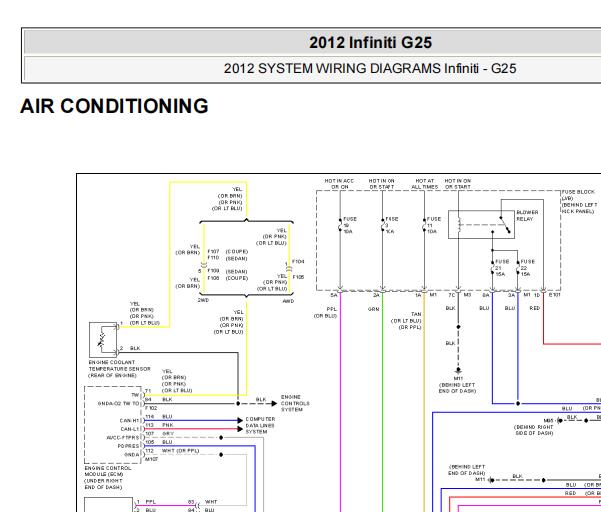Screen dimensions: 601x512
Task: Click connector label "E101"
Action: click(555, 295)
